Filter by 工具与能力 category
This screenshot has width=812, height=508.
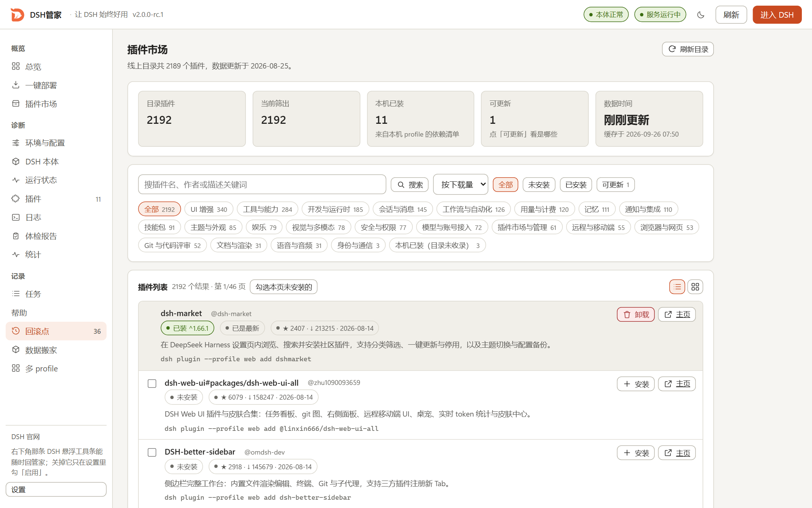point(267,209)
